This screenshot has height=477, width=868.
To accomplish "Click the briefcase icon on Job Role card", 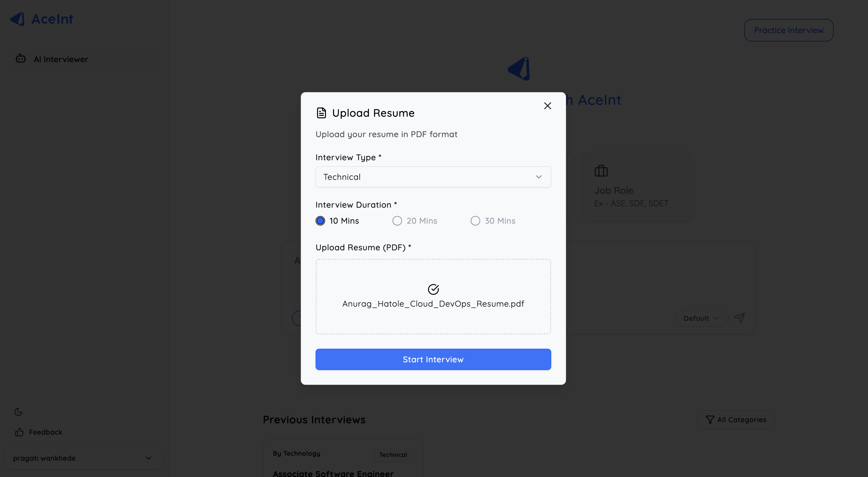I will pyautogui.click(x=601, y=171).
